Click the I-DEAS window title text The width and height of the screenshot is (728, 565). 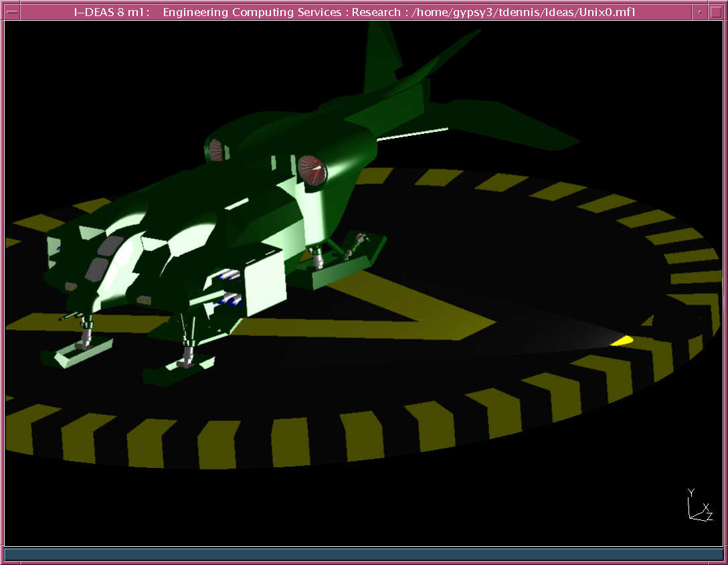pyautogui.click(x=355, y=11)
